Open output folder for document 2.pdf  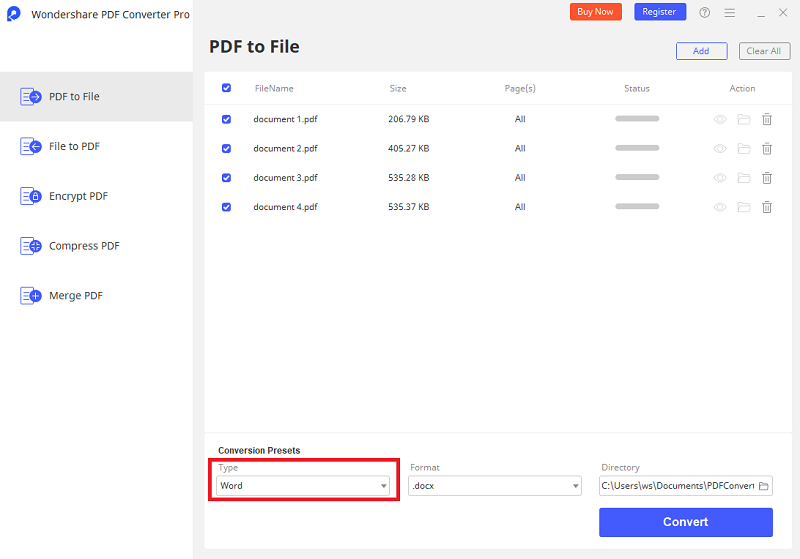pos(744,149)
